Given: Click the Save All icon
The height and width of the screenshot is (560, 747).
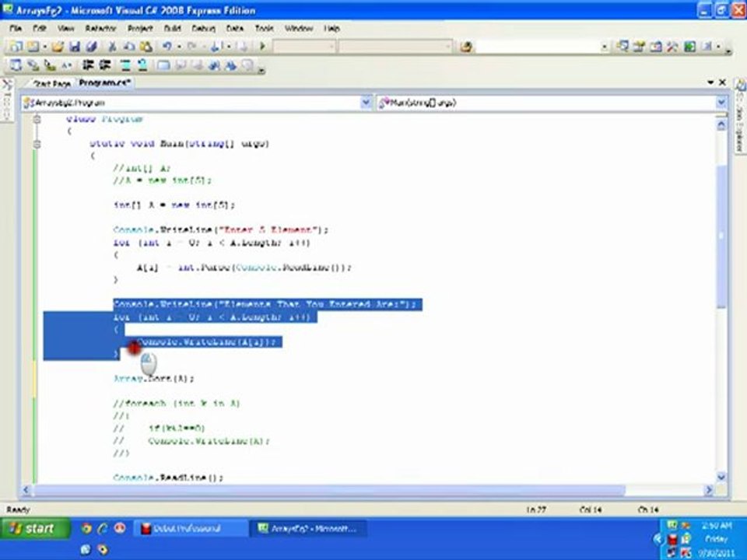Looking at the screenshot, I should click(x=92, y=46).
